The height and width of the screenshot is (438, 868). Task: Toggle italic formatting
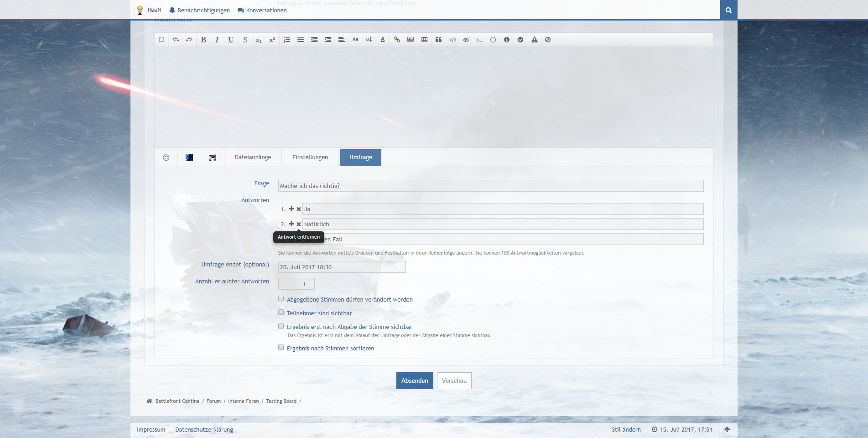point(217,40)
